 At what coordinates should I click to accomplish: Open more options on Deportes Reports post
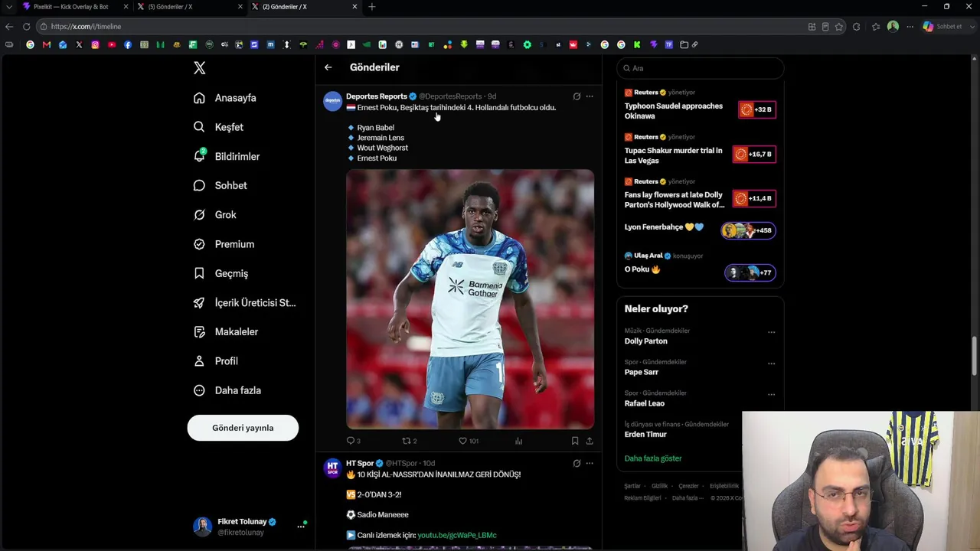click(590, 96)
